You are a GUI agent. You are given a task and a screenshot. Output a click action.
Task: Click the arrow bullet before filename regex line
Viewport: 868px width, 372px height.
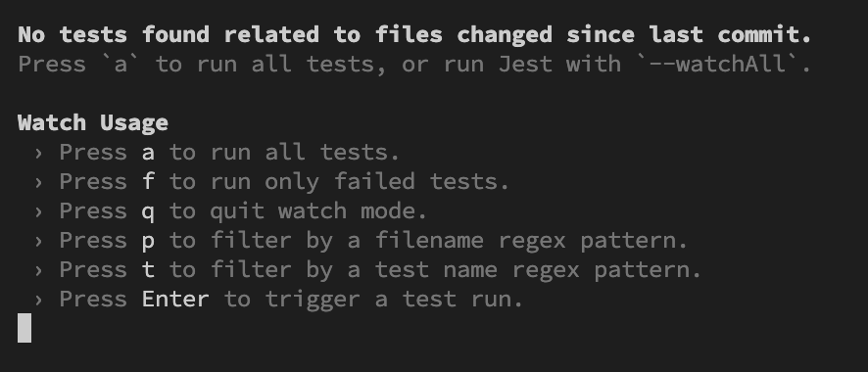point(38,241)
